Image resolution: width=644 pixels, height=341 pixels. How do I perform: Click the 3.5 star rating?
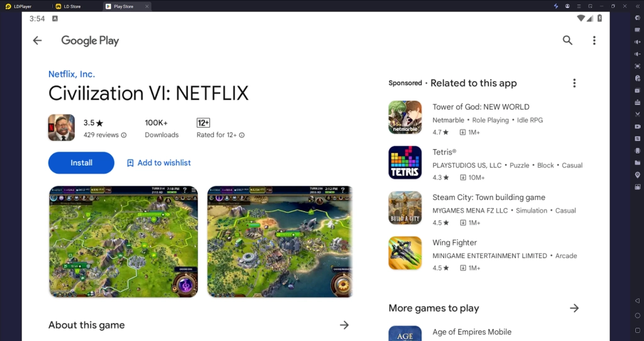(x=93, y=123)
